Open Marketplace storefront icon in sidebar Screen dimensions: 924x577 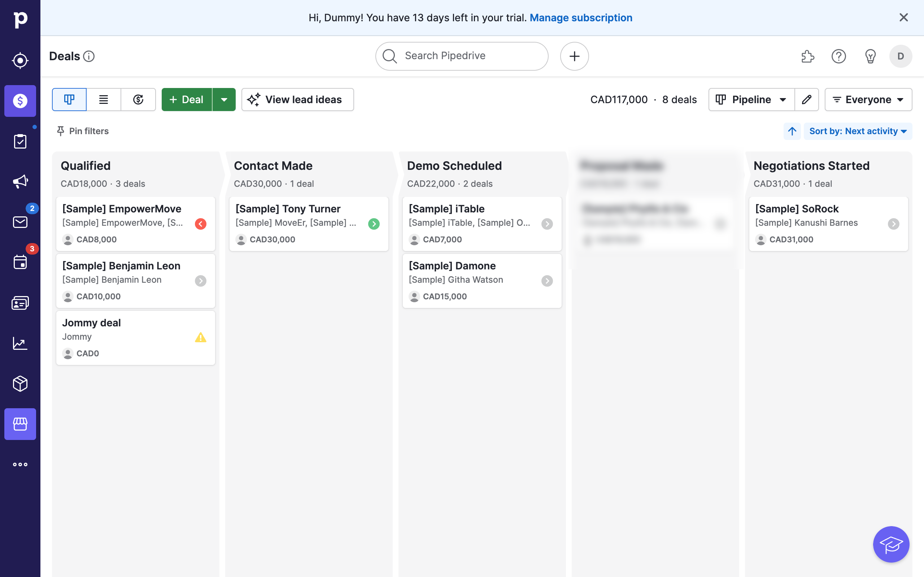point(20,424)
